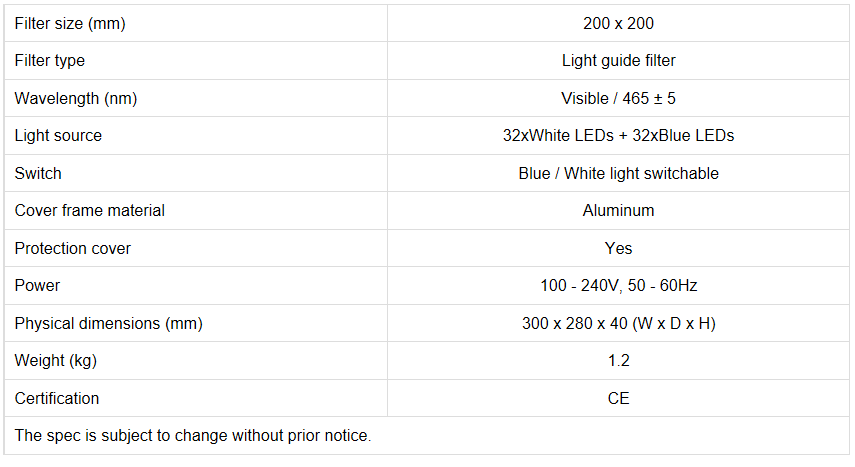Select the "Aluminum" value cell

[618, 211]
